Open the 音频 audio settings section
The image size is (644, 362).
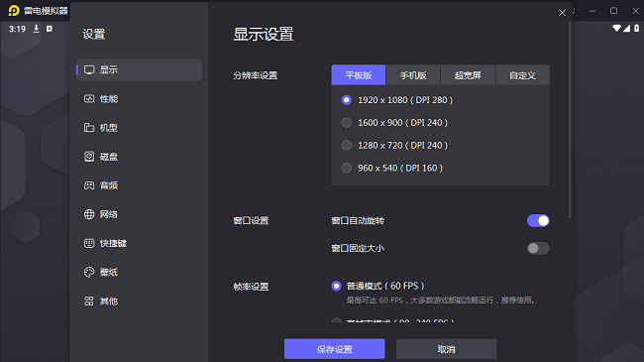point(139,185)
